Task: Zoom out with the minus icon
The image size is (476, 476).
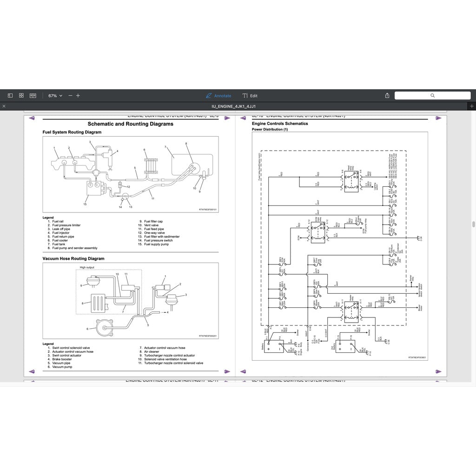Action: point(70,95)
